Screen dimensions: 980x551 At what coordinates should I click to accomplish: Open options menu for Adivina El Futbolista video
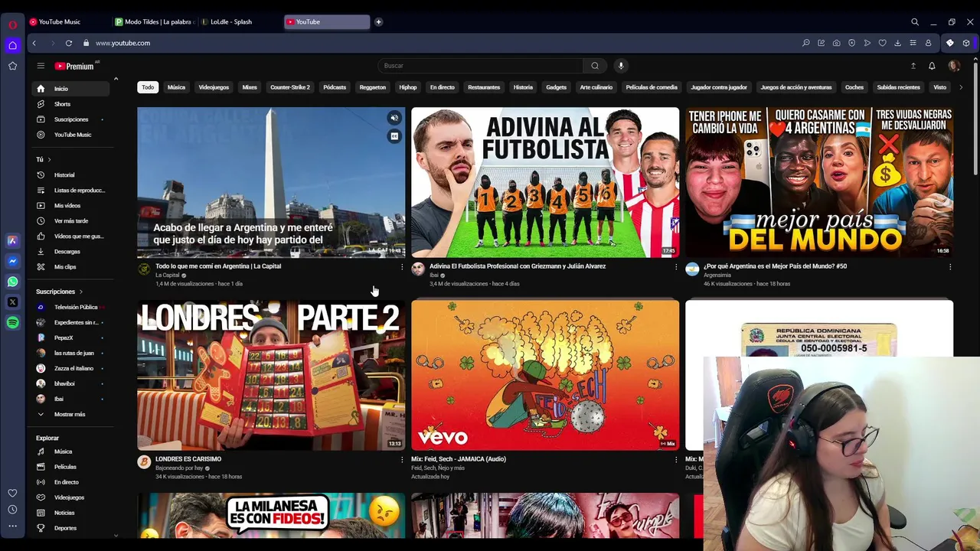675,267
